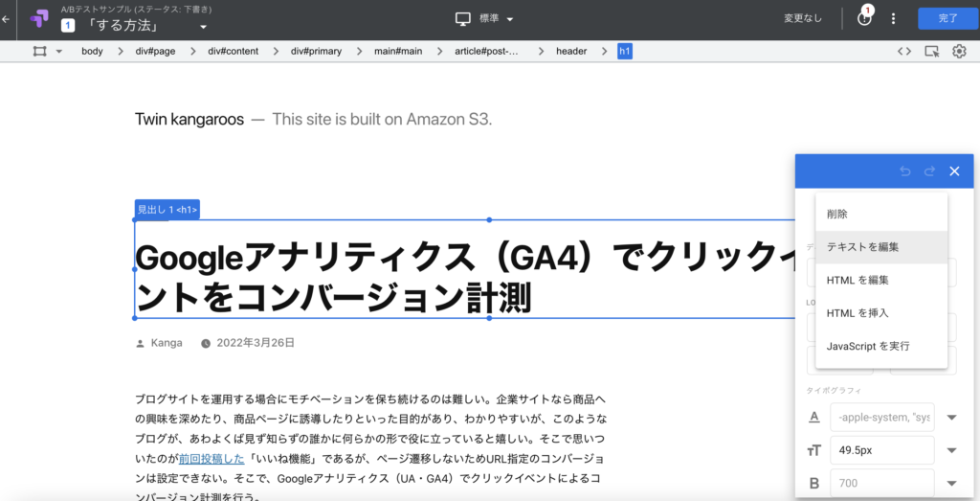980x501 pixels.
Task: Choose 削除 from the context menu
Action: pos(881,214)
